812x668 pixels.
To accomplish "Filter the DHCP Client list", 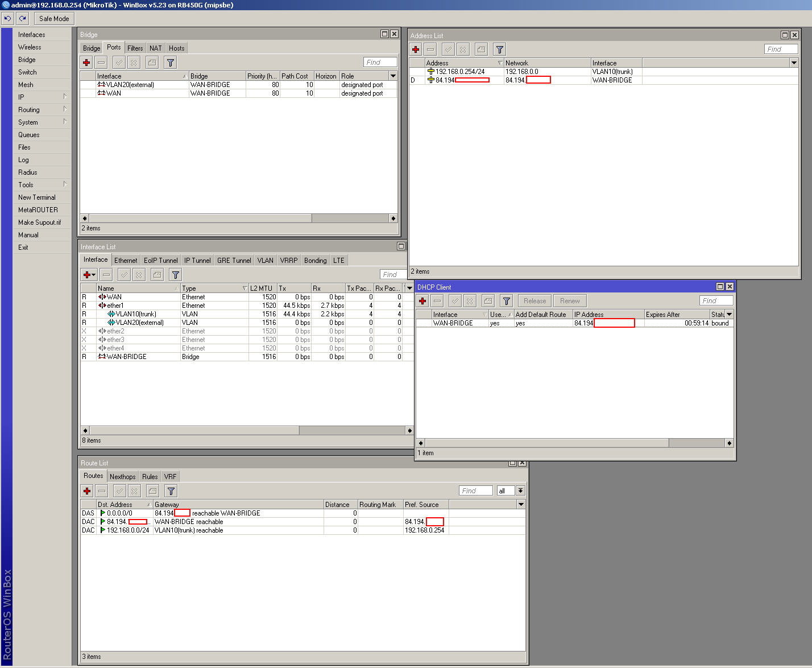I will (506, 301).
